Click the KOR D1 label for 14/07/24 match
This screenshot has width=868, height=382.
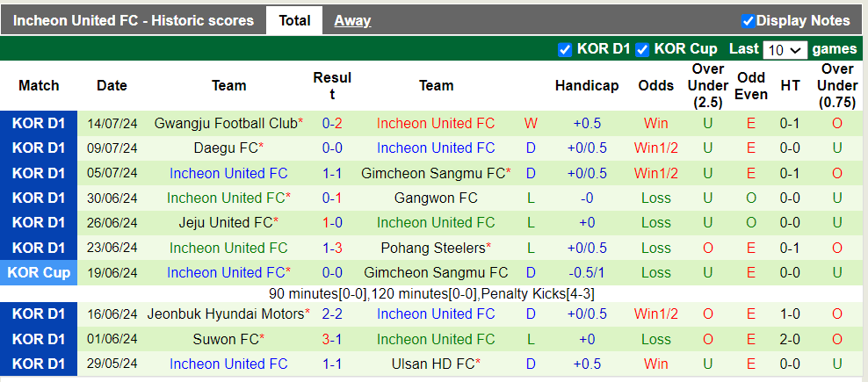39,123
